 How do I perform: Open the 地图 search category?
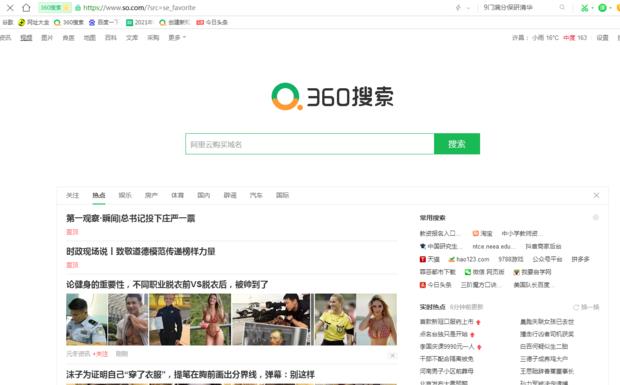tap(89, 38)
